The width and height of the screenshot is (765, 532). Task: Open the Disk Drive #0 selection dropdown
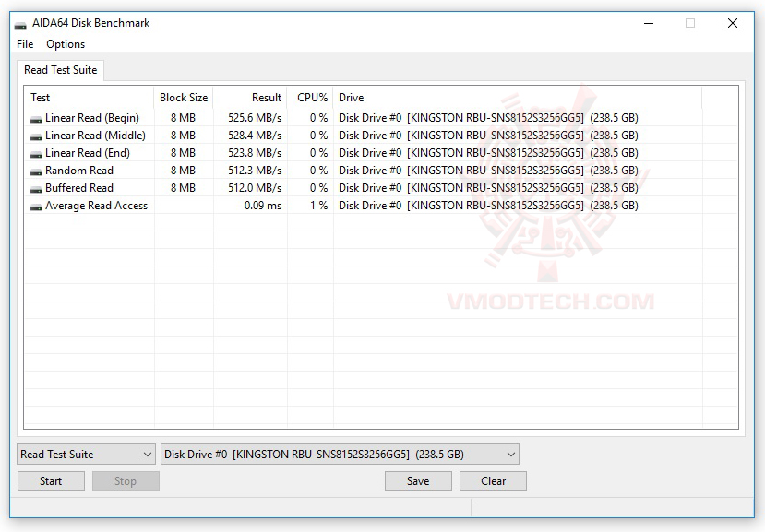tap(340, 454)
